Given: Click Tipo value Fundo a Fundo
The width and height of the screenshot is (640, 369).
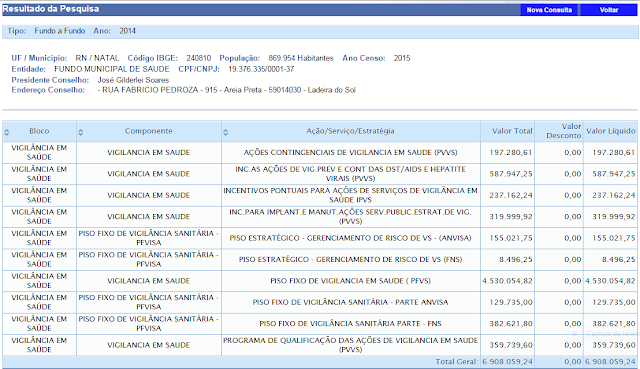Looking at the screenshot, I should (x=60, y=31).
